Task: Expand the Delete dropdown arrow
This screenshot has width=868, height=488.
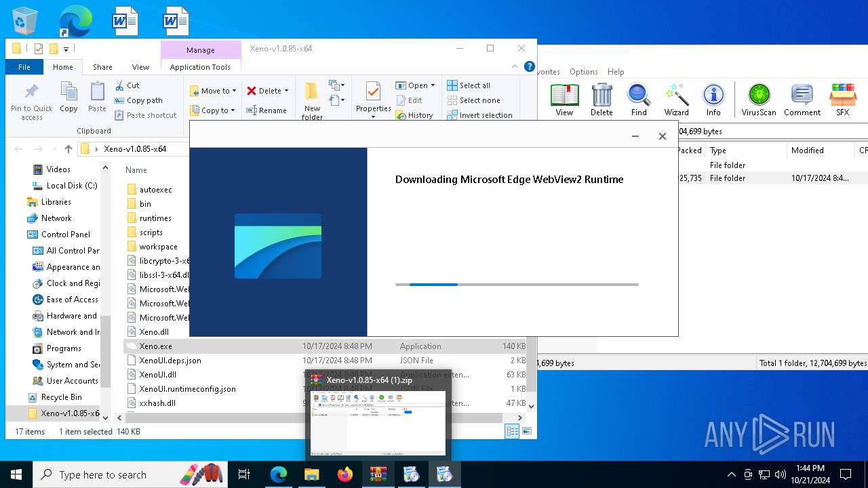Action: point(286,91)
